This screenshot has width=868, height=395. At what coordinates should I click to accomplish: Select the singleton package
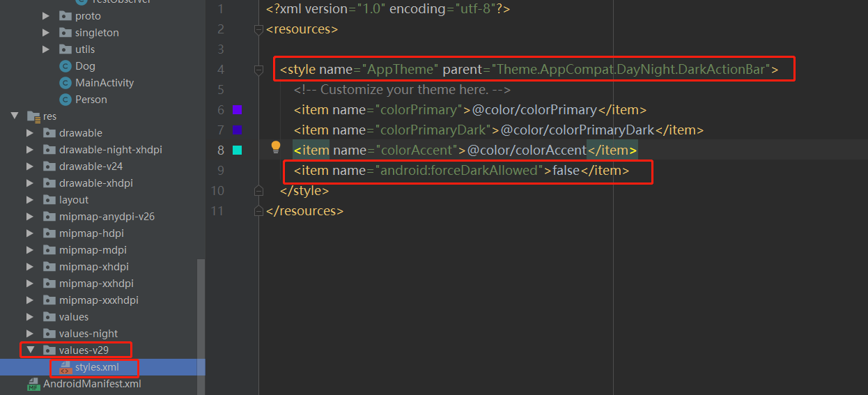tap(97, 33)
